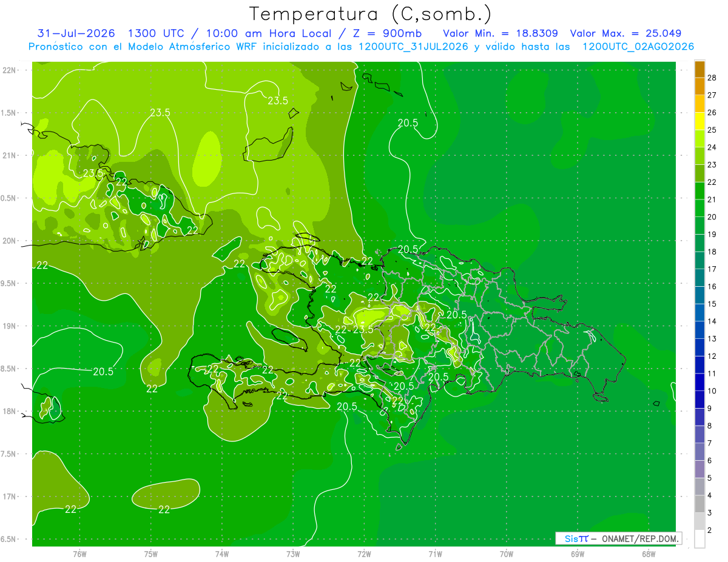
Task: Click the "18N" latitude axis label
Action: pos(10,411)
